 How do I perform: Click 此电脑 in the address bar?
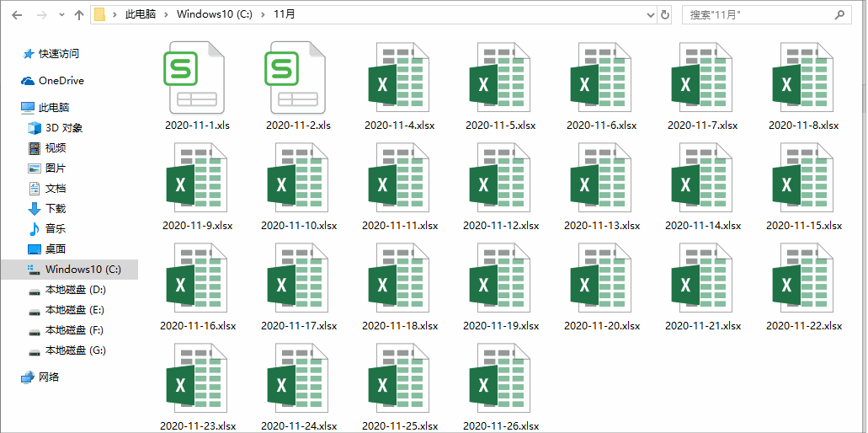point(140,14)
